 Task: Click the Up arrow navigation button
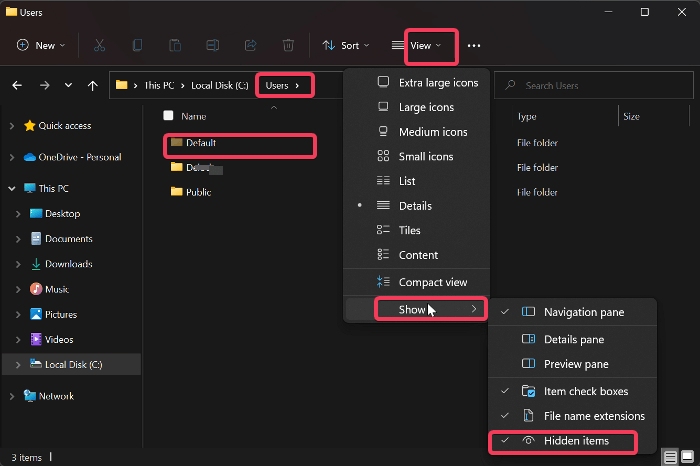click(x=93, y=86)
